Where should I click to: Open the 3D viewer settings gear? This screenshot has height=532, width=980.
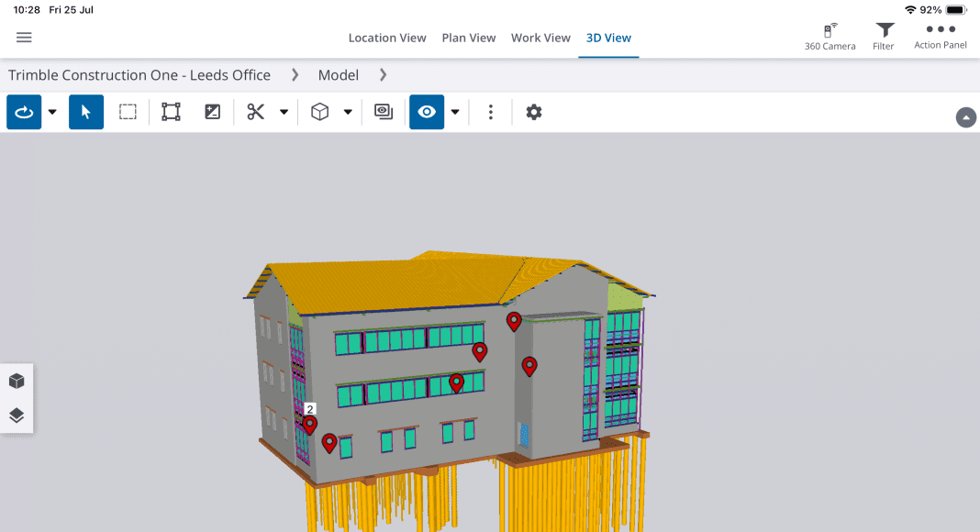point(534,112)
